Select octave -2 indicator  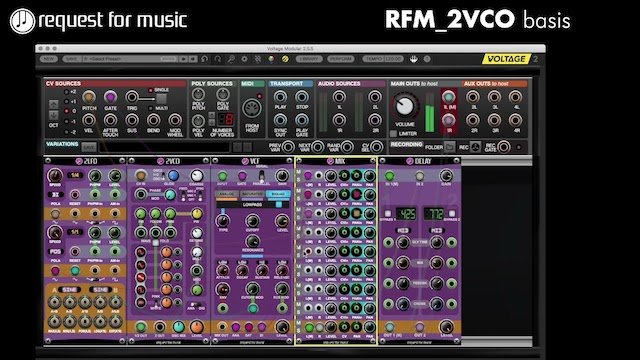[66, 132]
